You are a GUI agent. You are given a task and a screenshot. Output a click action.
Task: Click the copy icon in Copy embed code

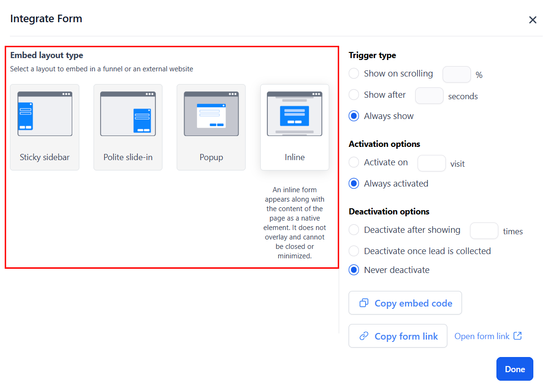(x=364, y=303)
